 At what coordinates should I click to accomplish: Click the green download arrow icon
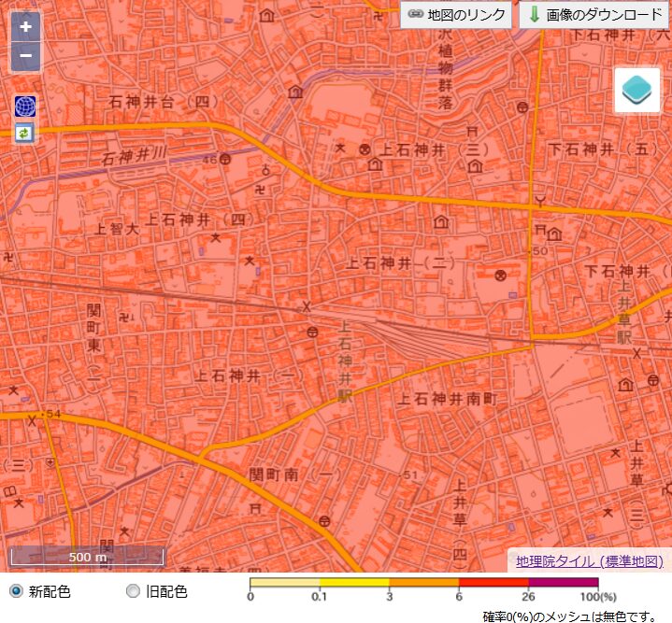pyautogui.click(x=535, y=15)
